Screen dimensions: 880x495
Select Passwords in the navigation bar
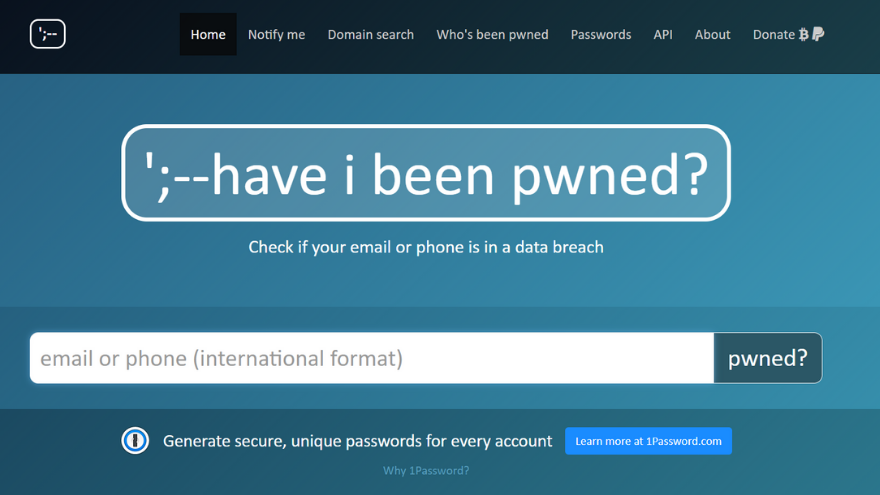(601, 34)
